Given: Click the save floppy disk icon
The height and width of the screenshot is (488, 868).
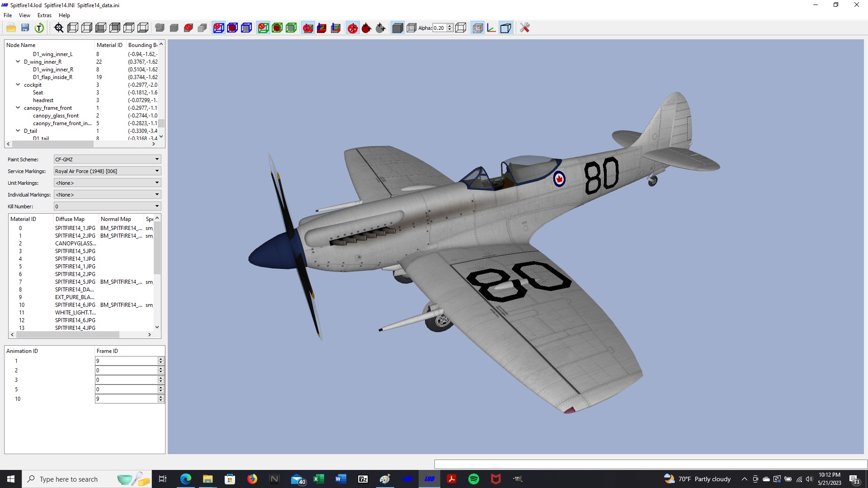Looking at the screenshot, I should pyautogui.click(x=25, y=28).
